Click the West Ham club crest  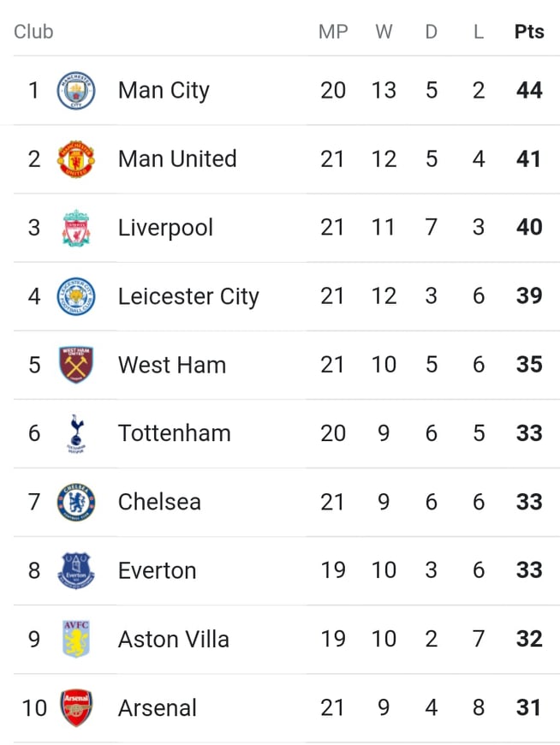click(x=76, y=365)
